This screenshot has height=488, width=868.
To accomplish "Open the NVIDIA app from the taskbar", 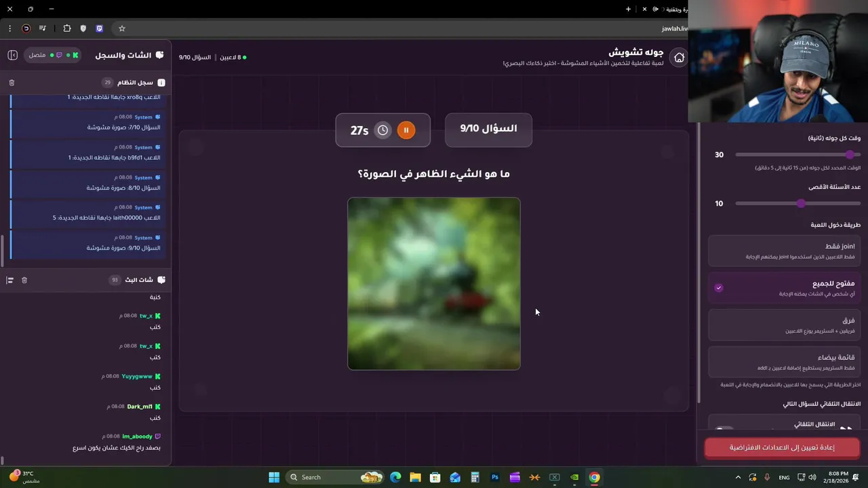I will 574,477.
